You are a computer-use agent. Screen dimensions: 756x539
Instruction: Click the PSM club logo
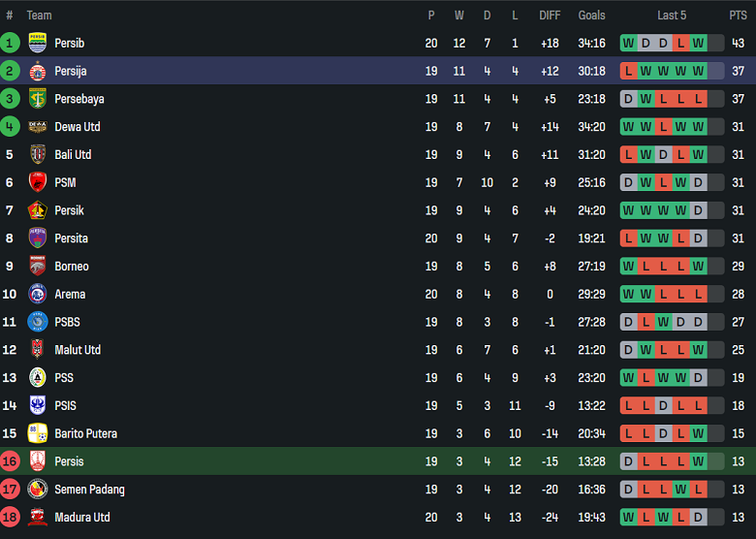(x=38, y=182)
